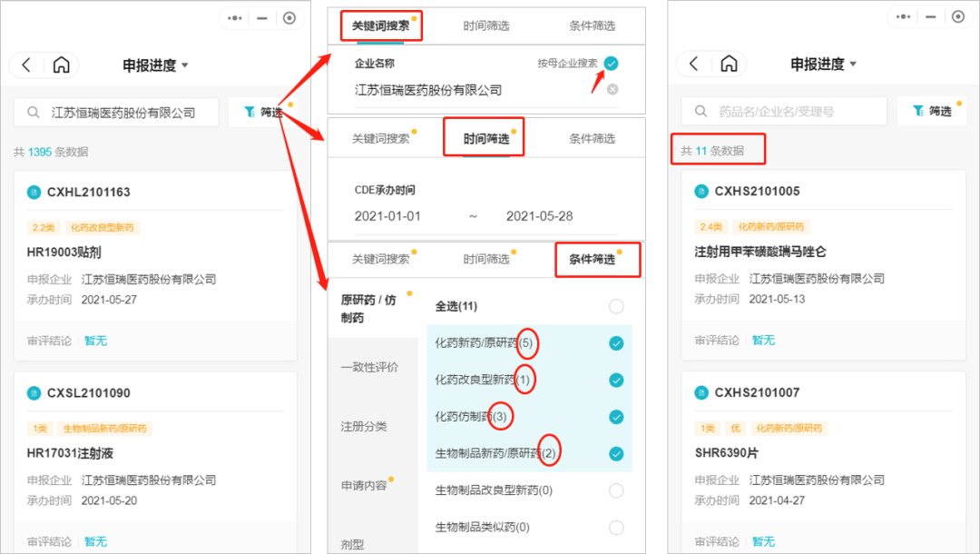Click drug name SHR6390片
This screenshot has width=980, height=554.
(x=726, y=452)
